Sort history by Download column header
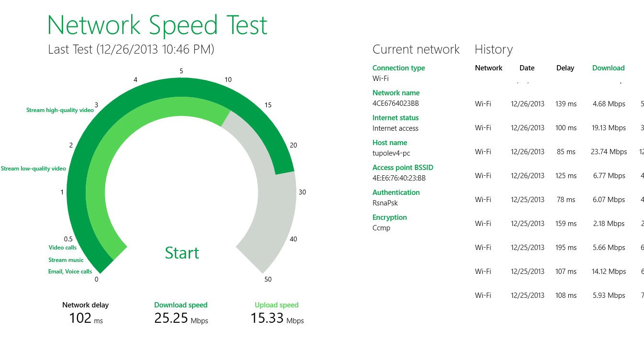Screen dimensions: 644x340 tap(609, 68)
